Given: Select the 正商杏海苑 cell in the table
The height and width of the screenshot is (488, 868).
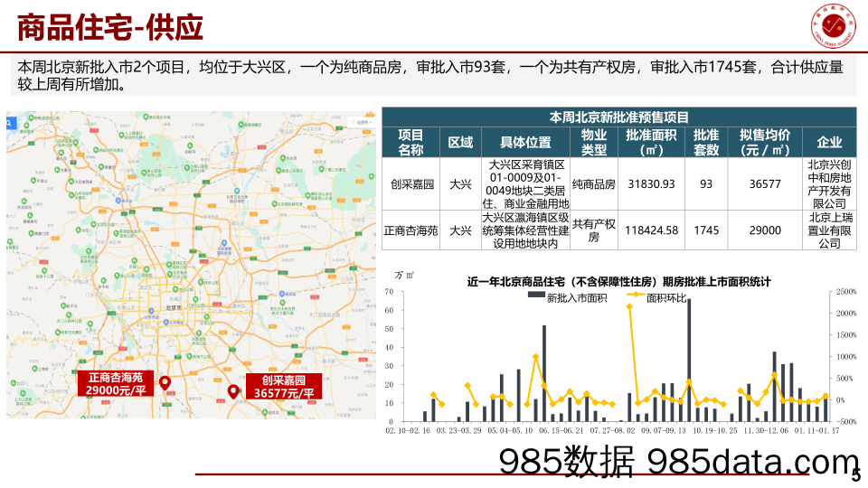Looking at the screenshot, I should pos(410,230).
